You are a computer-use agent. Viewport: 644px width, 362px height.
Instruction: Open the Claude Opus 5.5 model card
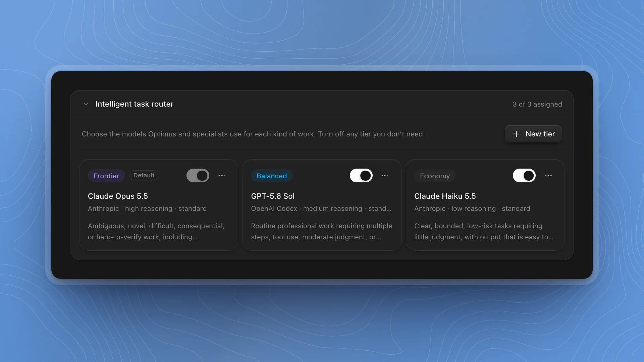click(159, 205)
